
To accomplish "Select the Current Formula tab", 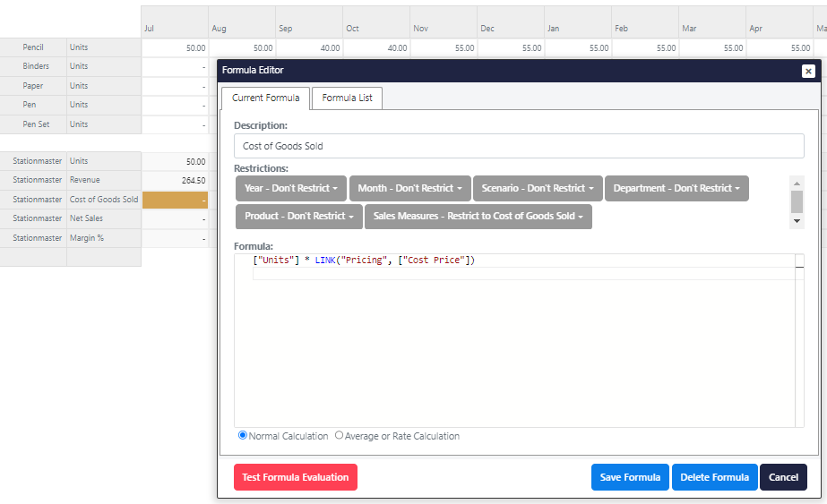I will click(265, 98).
